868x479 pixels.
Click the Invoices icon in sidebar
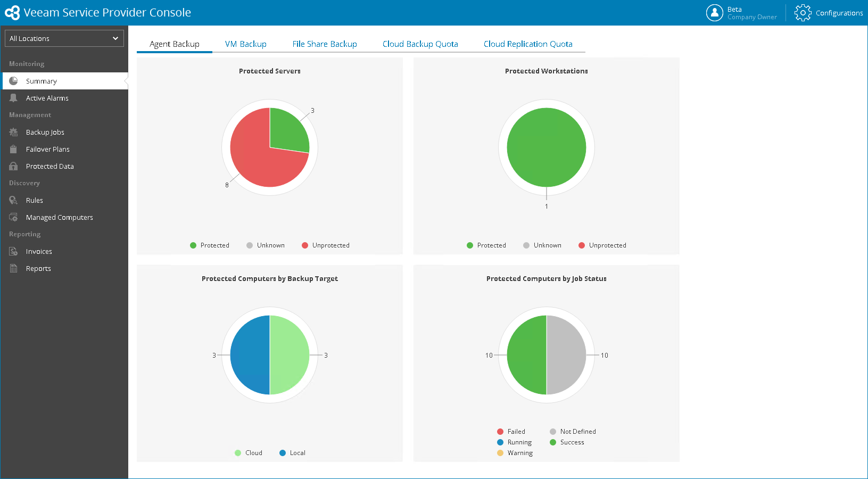[13, 251]
